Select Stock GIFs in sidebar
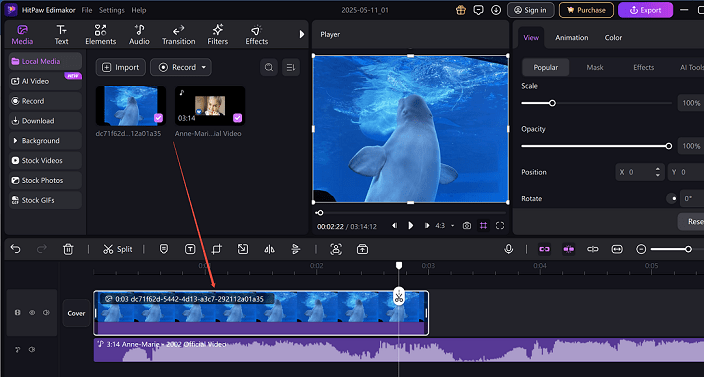Viewport: 704px width, 377px height. (x=45, y=200)
